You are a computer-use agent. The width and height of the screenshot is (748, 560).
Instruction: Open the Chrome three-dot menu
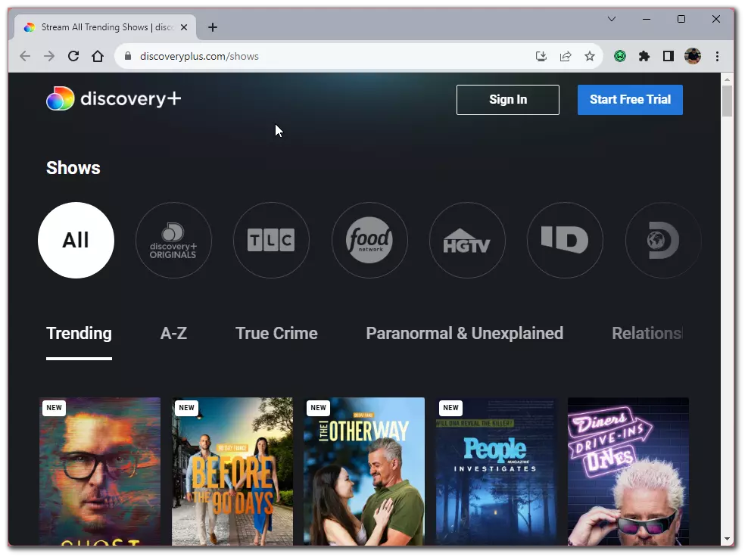(717, 56)
